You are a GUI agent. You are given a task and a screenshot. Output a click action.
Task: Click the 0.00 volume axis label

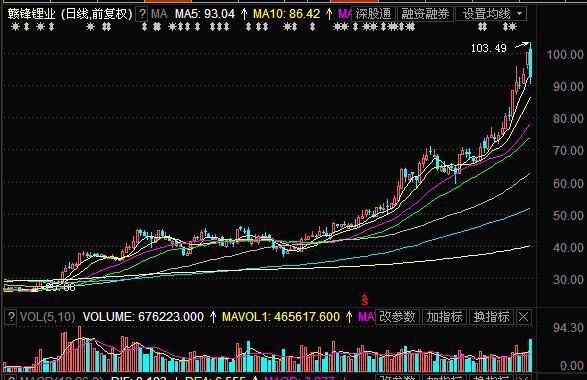pos(572,365)
